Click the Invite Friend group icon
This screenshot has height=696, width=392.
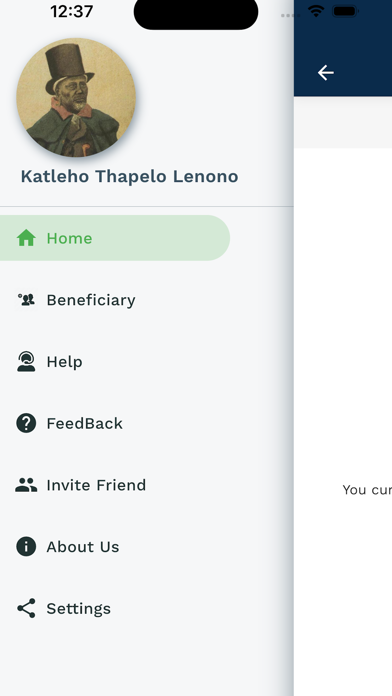26,485
